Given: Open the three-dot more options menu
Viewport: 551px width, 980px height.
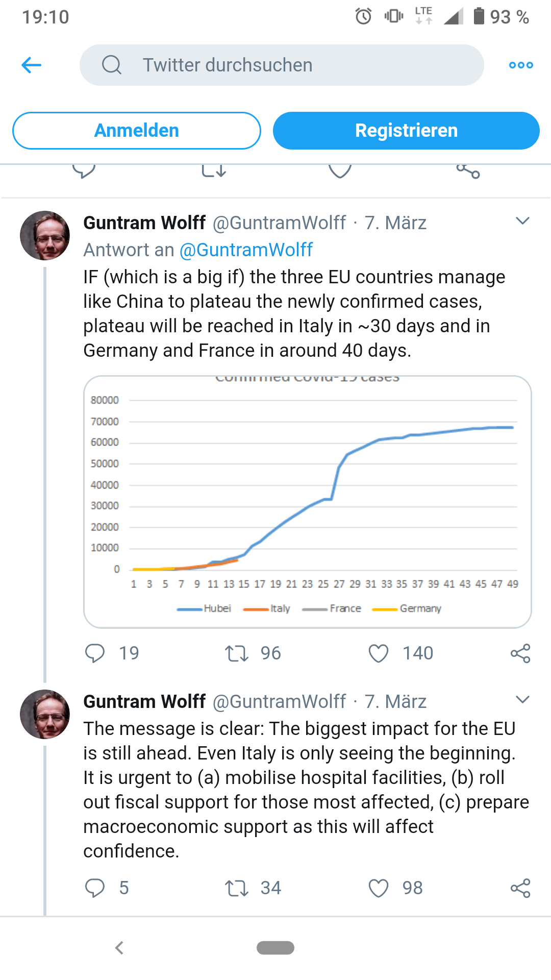Looking at the screenshot, I should click(521, 65).
